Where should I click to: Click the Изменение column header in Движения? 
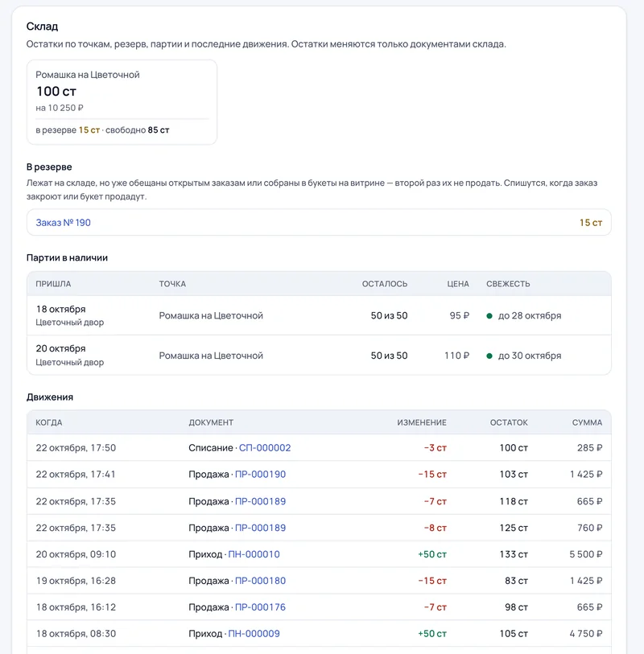(x=422, y=422)
